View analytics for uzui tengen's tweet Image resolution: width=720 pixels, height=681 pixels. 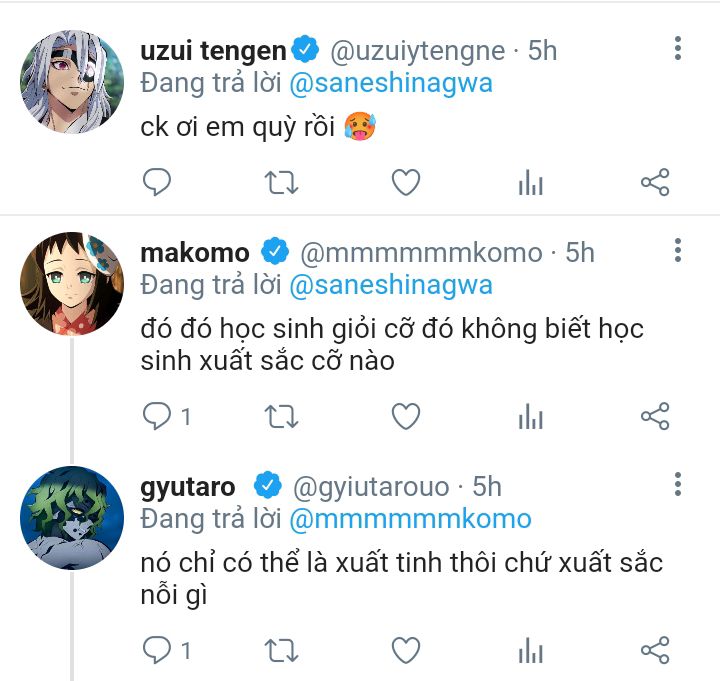click(x=530, y=182)
